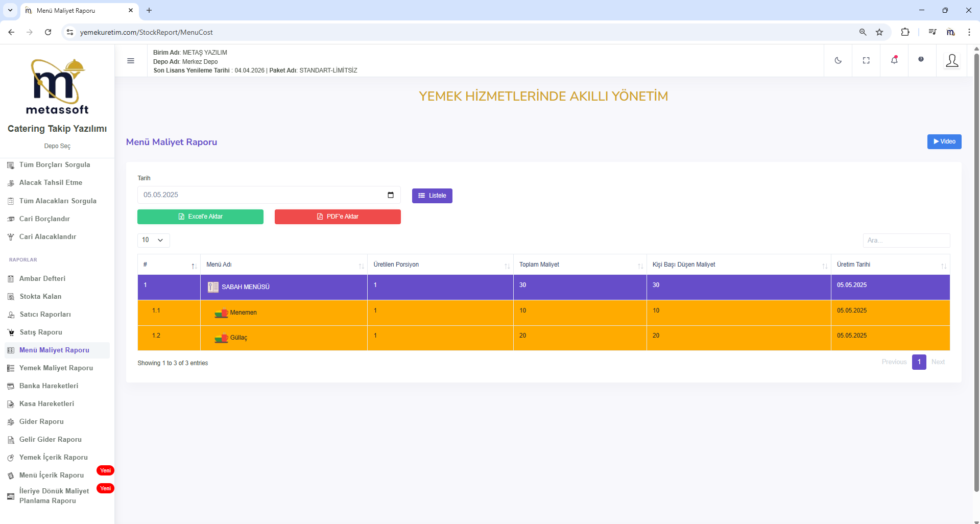Screen dimensions: 980x524
Task: Open help question mark icon
Action: [x=921, y=59]
